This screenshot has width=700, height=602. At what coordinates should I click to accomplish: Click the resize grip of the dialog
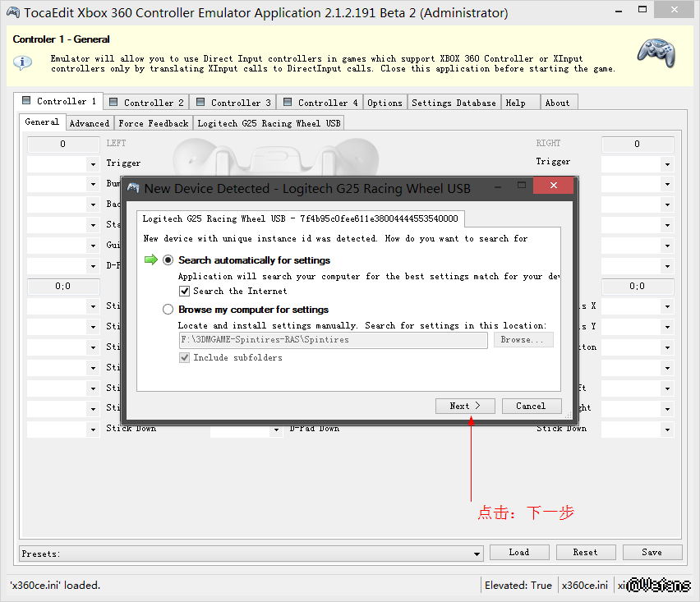[569, 415]
